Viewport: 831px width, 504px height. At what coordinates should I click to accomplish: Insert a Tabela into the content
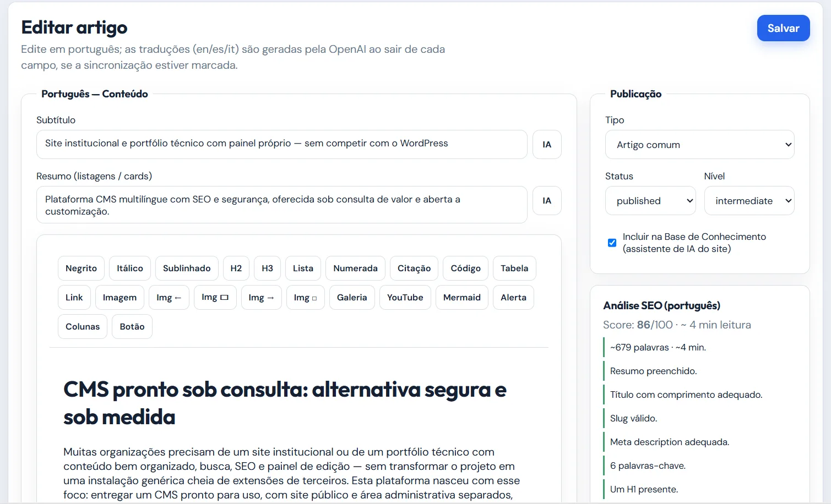514,268
